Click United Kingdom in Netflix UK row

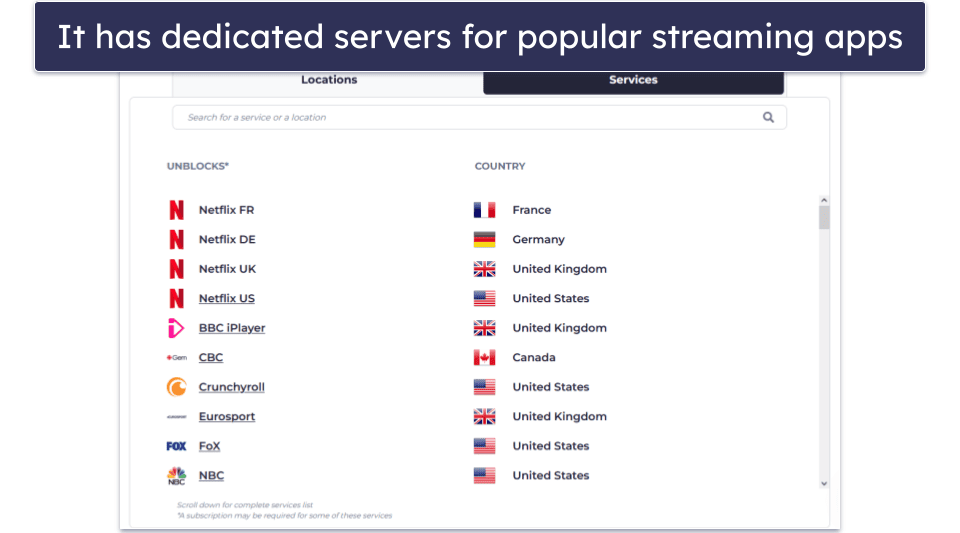click(560, 269)
